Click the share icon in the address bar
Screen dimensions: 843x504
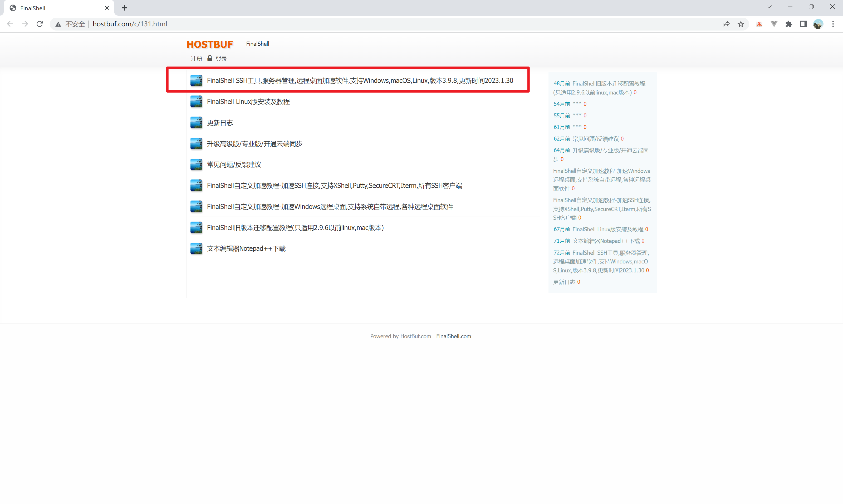pyautogui.click(x=726, y=24)
